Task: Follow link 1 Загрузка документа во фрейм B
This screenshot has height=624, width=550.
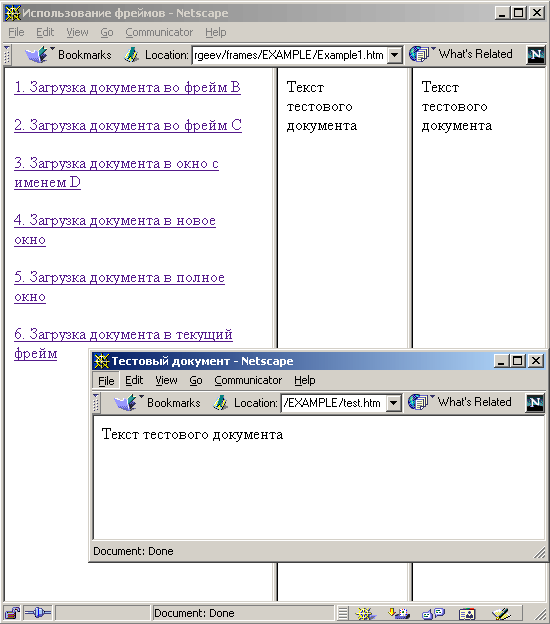Action: tap(127, 87)
